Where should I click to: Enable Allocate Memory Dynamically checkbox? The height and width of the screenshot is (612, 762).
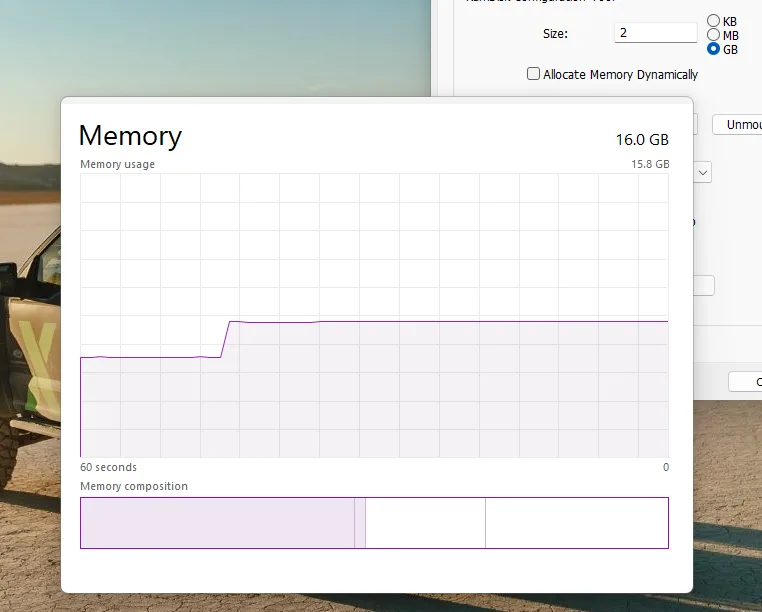coord(534,74)
